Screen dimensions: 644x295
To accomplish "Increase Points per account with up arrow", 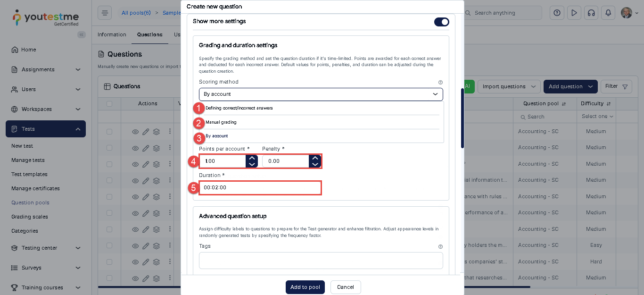I will click(252, 159).
